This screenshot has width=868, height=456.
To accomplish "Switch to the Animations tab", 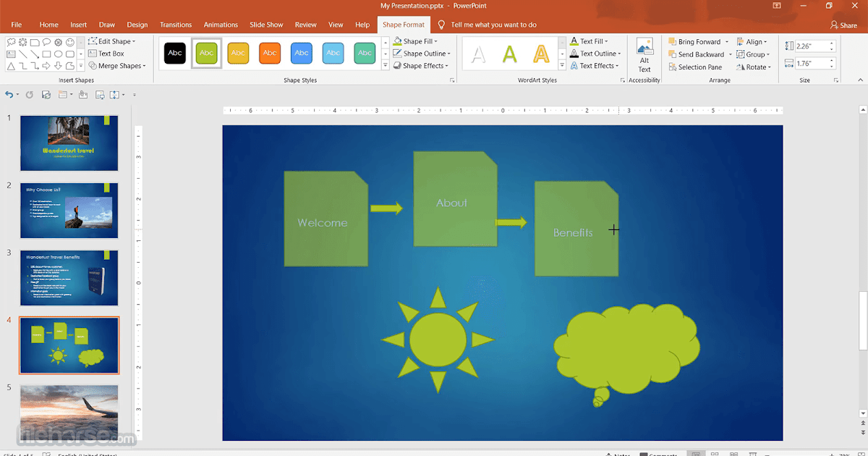I will (221, 24).
